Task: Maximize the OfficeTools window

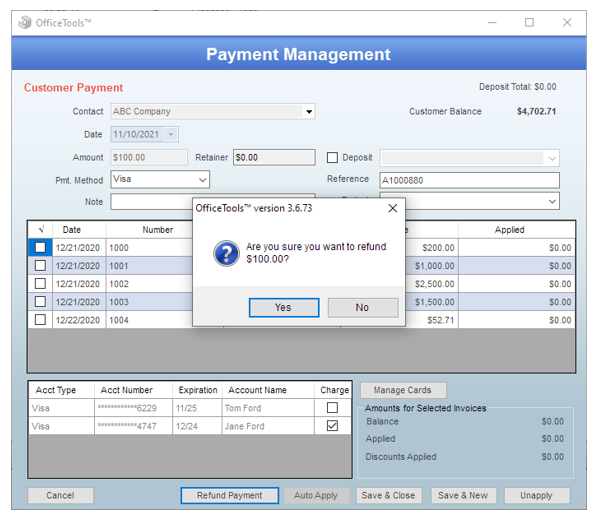Action: pyautogui.click(x=529, y=23)
